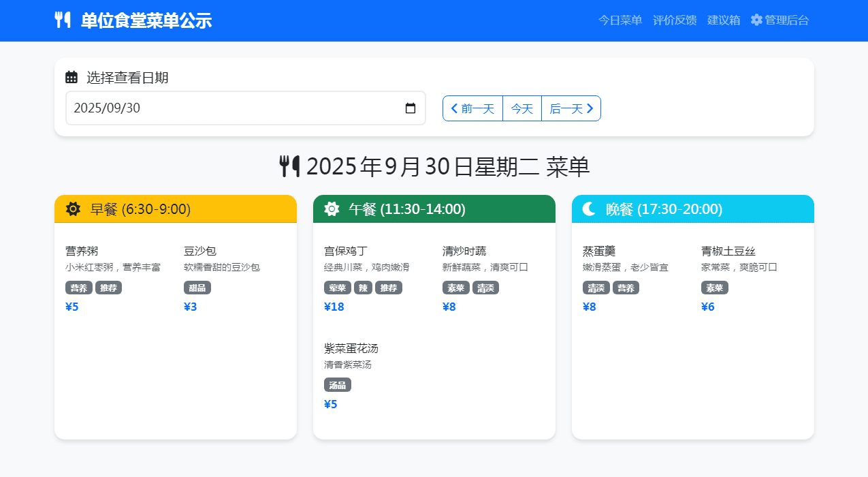Click the calendar icon beside 选择查看日期
Image resolution: width=868 pixels, height=477 pixels.
[x=71, y=78]
